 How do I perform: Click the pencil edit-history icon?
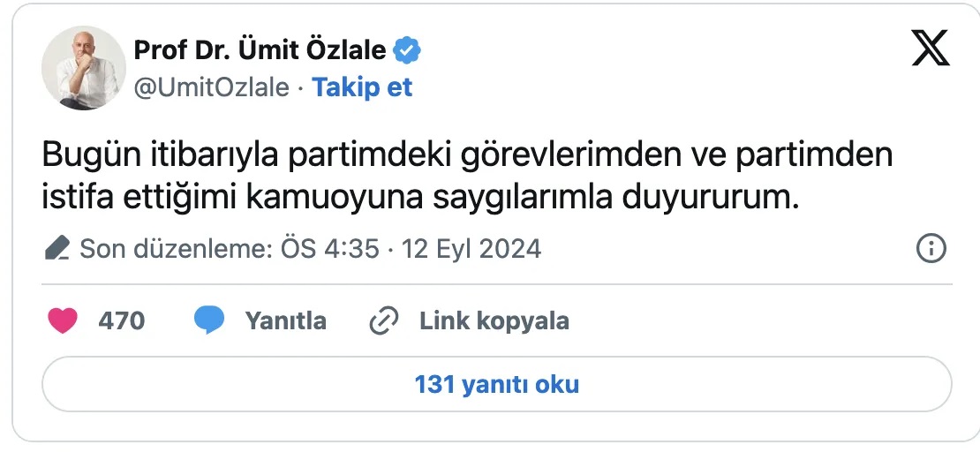pyautogui.click(x=57, y=249)
